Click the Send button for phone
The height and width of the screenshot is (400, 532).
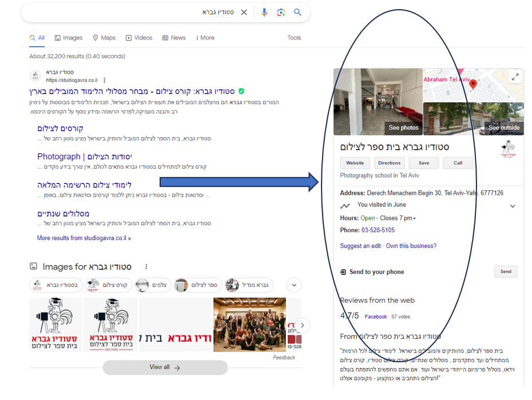coord(506,271)
